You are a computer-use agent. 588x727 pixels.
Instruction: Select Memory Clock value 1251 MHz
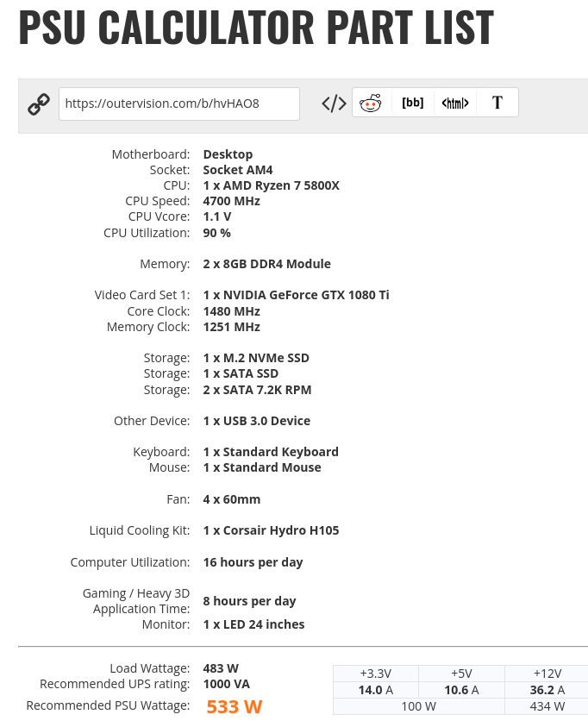click(x=232, y=327)
